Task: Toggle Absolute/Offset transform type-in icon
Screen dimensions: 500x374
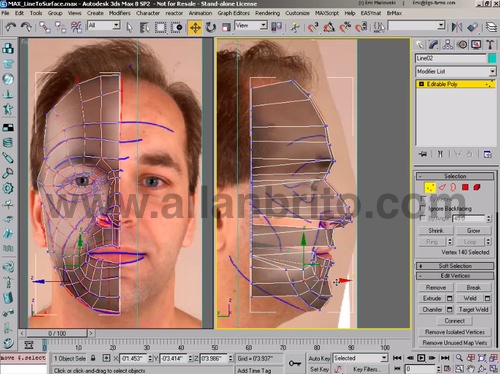Action: pos(106,358)
